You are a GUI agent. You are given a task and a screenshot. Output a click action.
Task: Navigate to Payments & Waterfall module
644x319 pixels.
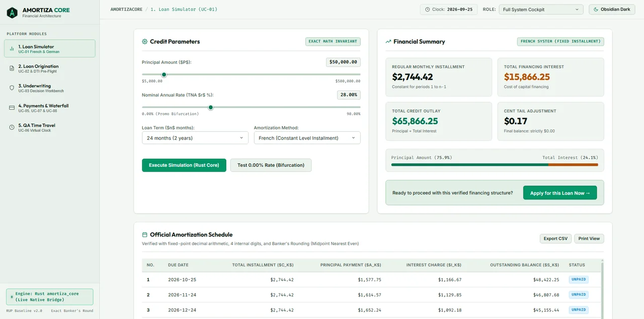[50, 108]
